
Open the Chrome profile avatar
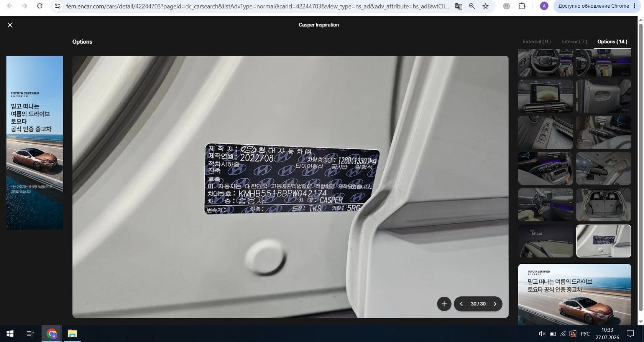[x=544, y=6]
